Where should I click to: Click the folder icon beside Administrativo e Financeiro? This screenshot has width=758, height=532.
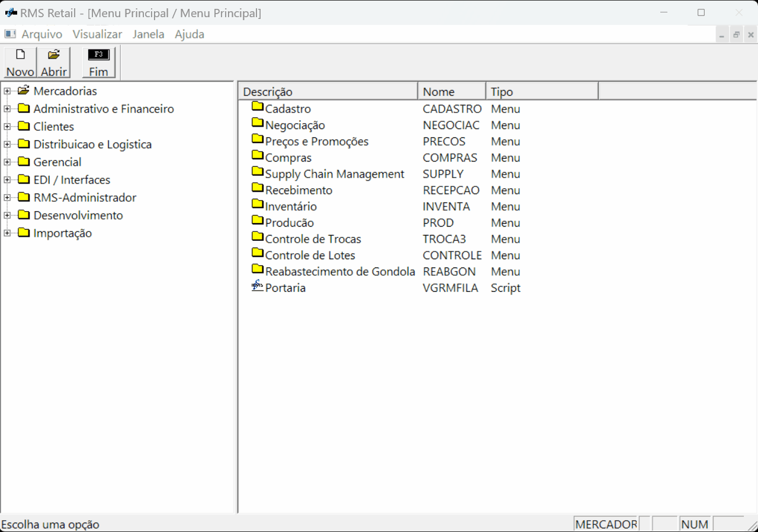click(x=24, y=108)
